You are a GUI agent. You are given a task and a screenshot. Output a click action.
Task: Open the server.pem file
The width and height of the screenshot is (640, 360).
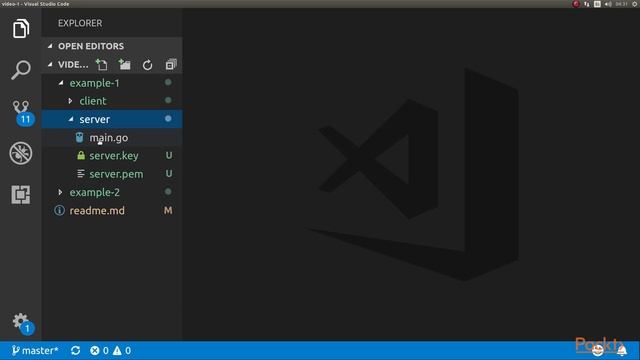point(112,174)
